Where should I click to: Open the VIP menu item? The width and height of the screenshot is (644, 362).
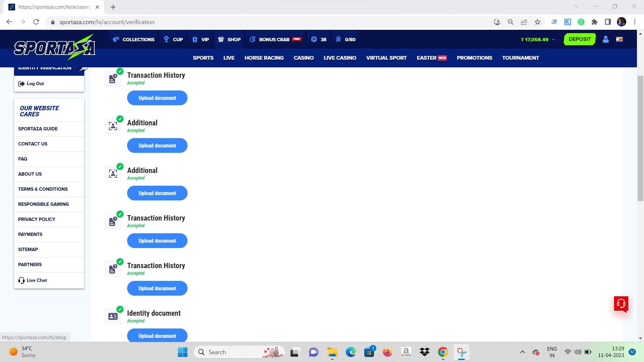[201, 40]
